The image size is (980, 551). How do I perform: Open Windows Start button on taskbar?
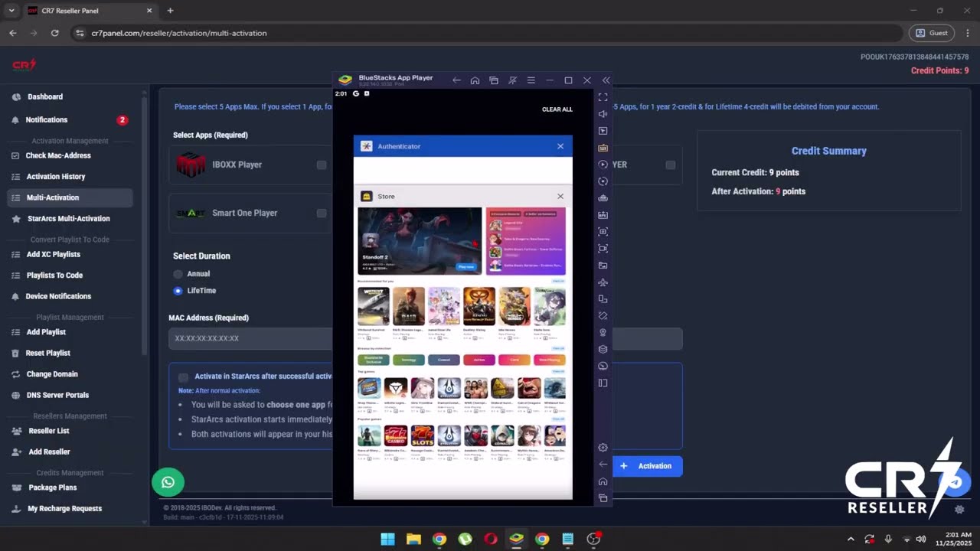[x=388, y=540]
